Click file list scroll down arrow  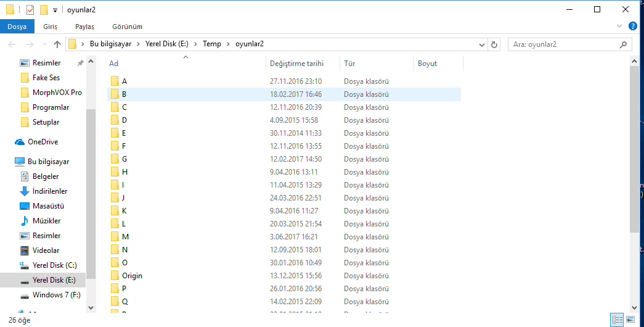pyautogui.click(x=634, y=308)
